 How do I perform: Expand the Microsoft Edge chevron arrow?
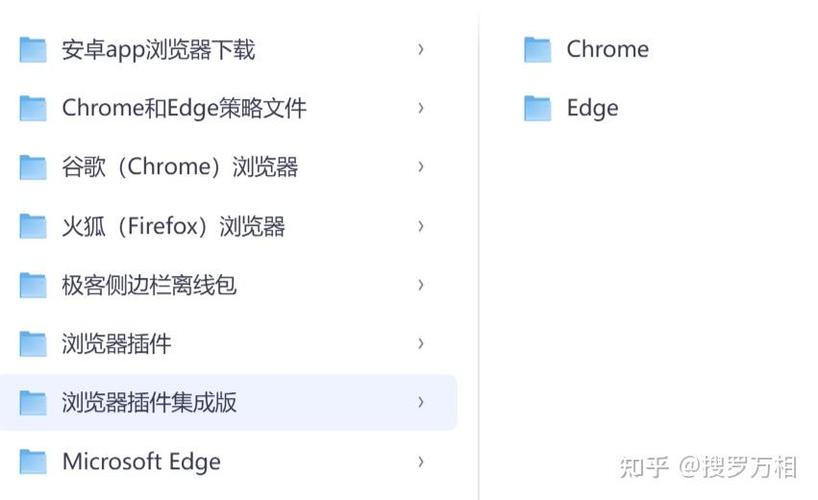[x=420, y=462]
